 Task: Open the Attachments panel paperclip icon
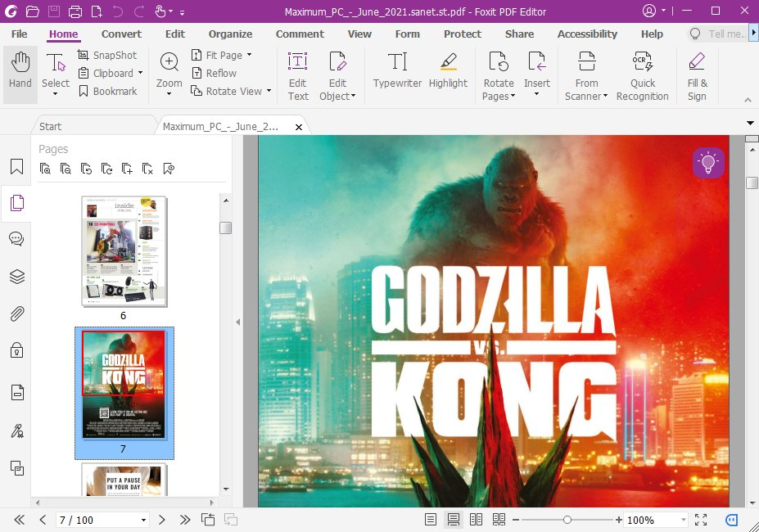(x=16, y=313)
